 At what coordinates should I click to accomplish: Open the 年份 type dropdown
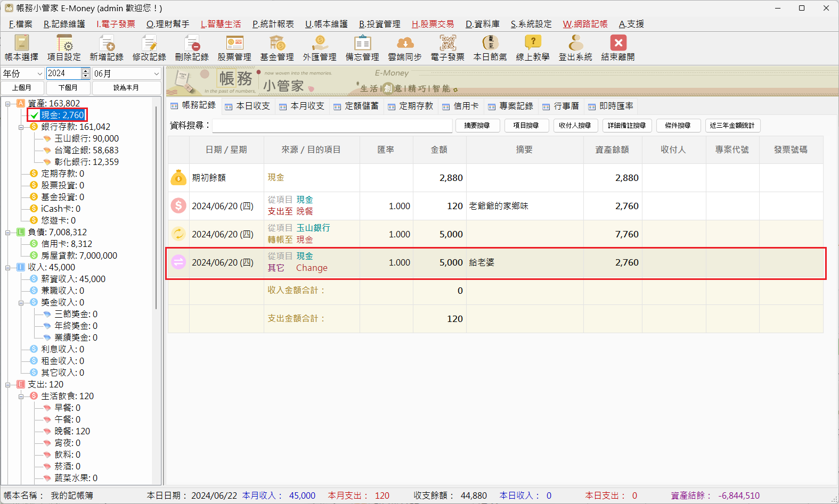click(23, 73)
